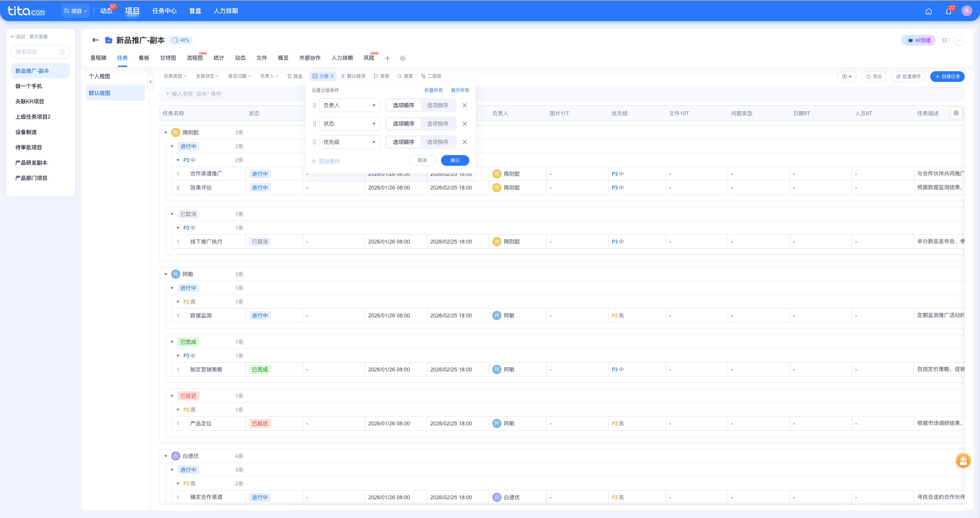Image resolution: width=980 pixels, height=518 pixels.
Task: Open the 任务类型 filter dropdown
Action: coord(175,76)
